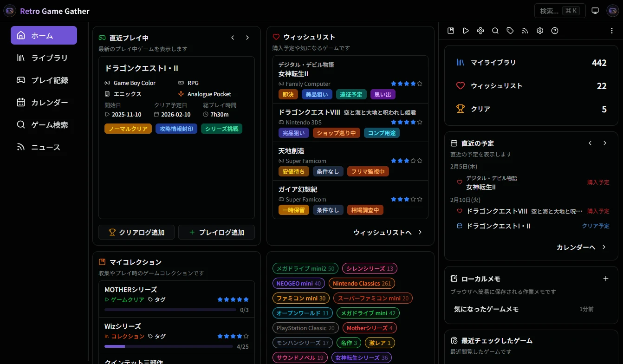Image resolution: width=623 pixels, height=364 pixels.
Task: Click the Wizシリーズ progress bar
Action: [x=169, y=346]
